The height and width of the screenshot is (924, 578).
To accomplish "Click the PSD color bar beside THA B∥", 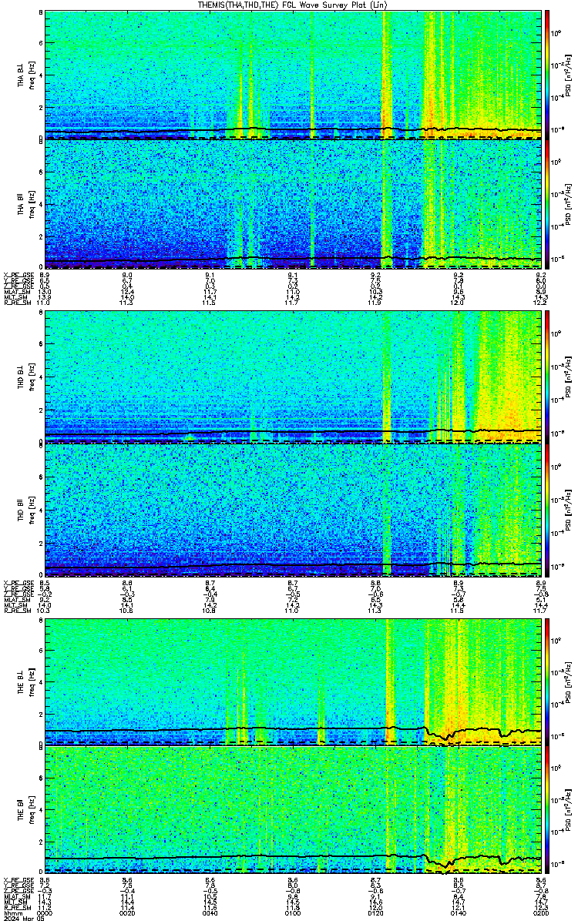I will click(547, 204).
